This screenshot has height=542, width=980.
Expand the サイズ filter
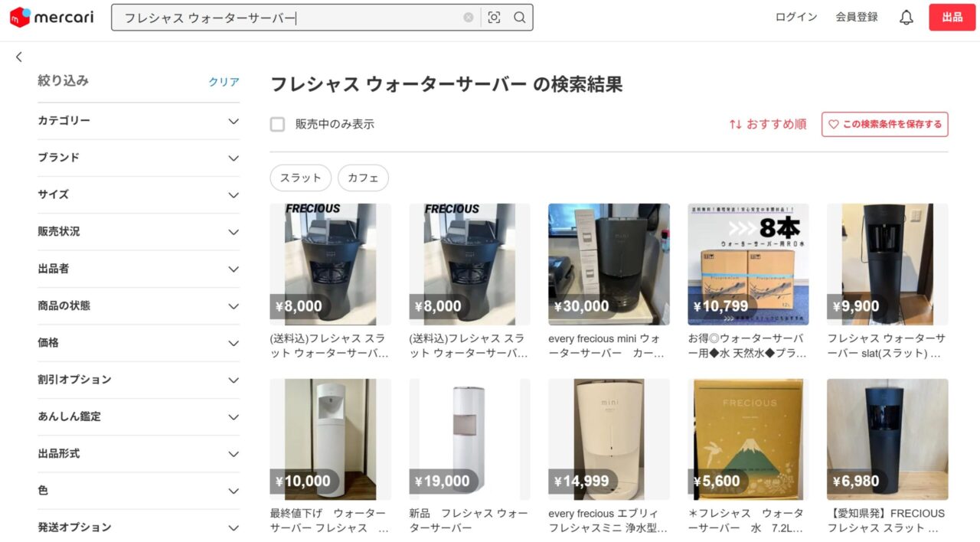(139, 194)
